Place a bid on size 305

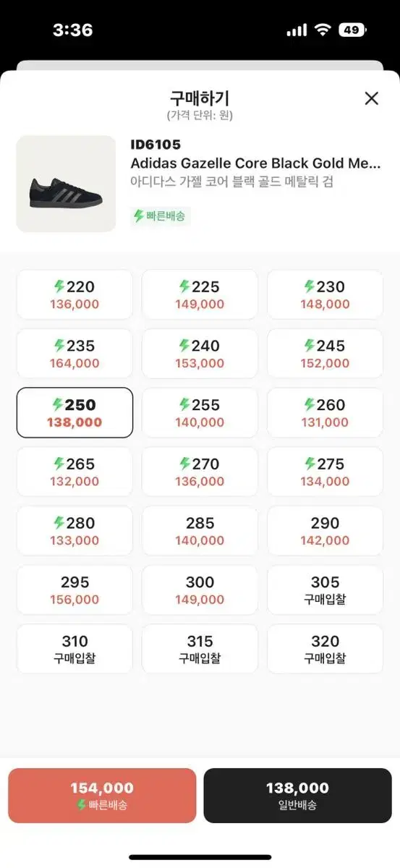[325, 590]
